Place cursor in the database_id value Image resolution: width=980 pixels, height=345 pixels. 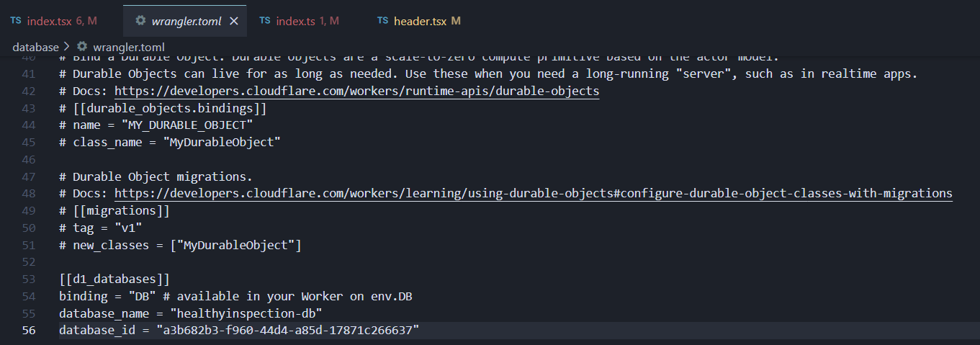pyautogui.click(x=287, y=330)
